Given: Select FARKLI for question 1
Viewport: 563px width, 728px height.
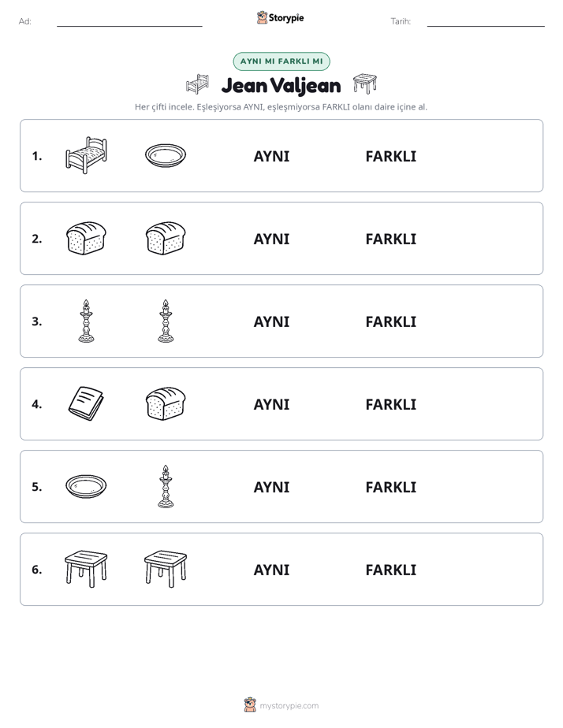Looking at the screenshot, I should click(x=390, y=157).
